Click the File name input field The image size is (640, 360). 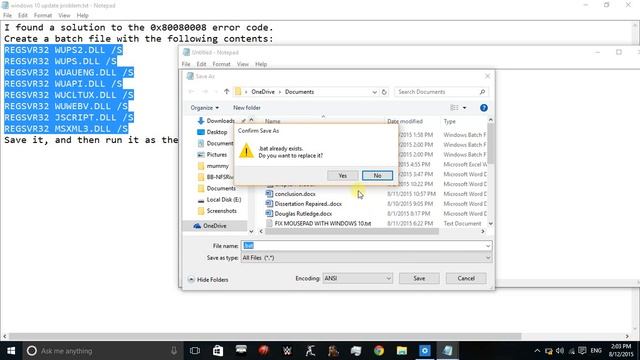pyautogui.click(x=362, y=246)
